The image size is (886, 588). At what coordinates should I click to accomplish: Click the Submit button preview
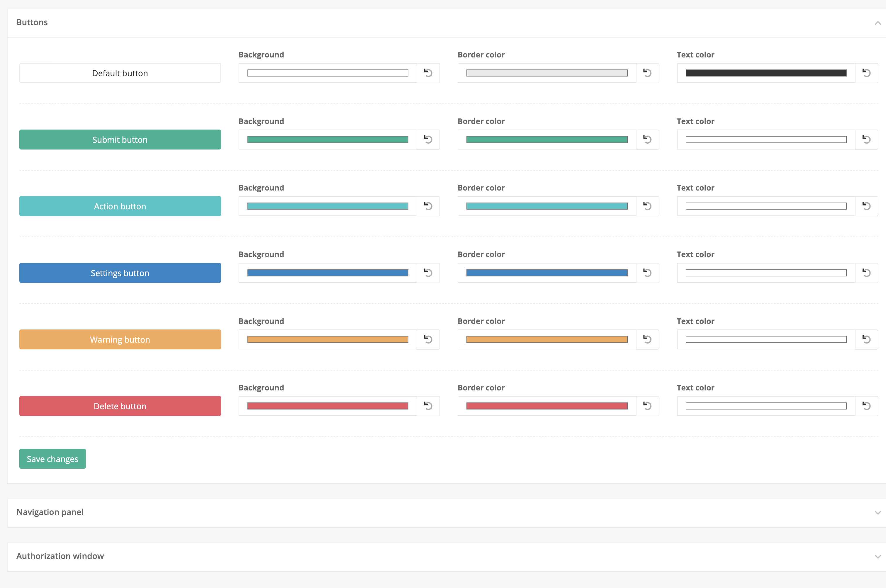[120, 140]
